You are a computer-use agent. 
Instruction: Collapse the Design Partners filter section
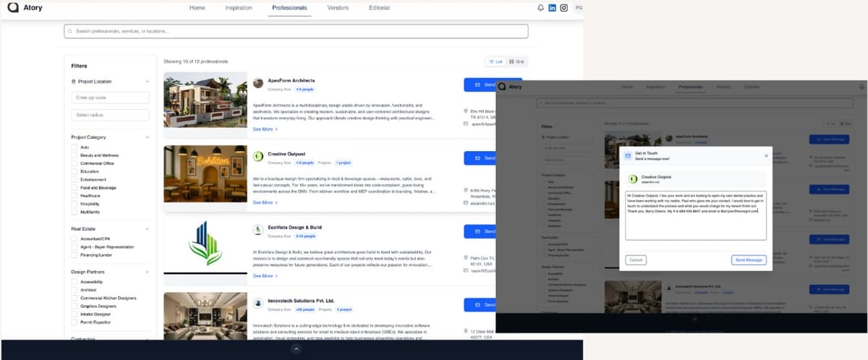point(147,272)
